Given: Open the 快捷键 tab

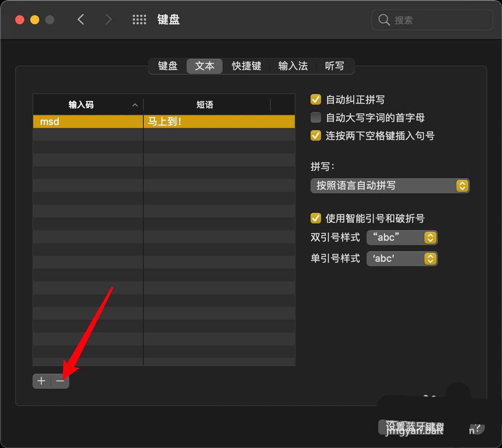Looking at the screenshot, I should coord(246,66).
